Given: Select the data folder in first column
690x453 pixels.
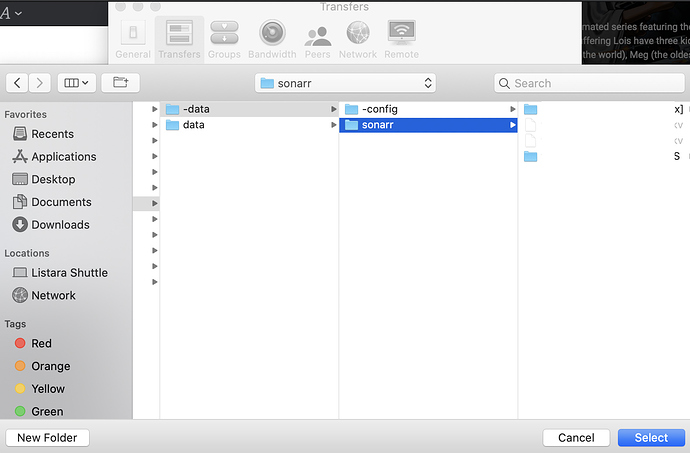Looking at the screenshot, I should point(194,125).
